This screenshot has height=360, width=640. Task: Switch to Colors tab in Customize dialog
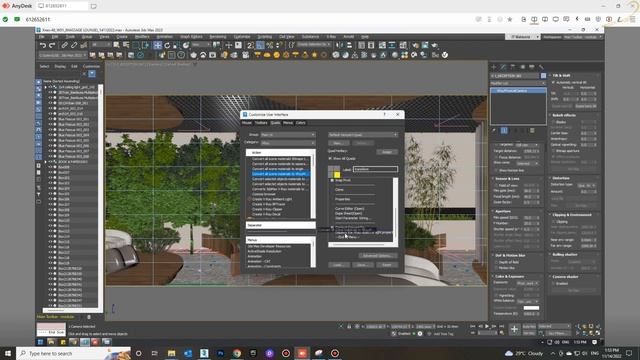pyautogui.click(x=301, y=123)
